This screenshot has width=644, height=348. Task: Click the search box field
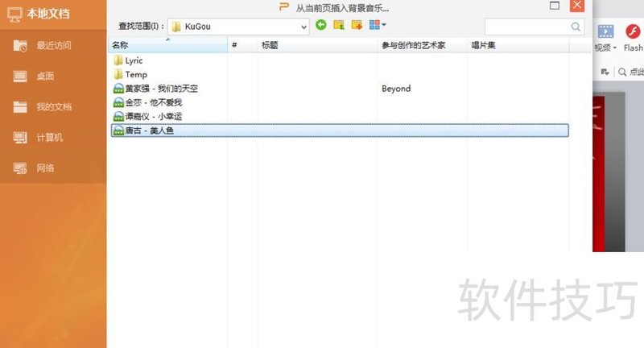535,27
